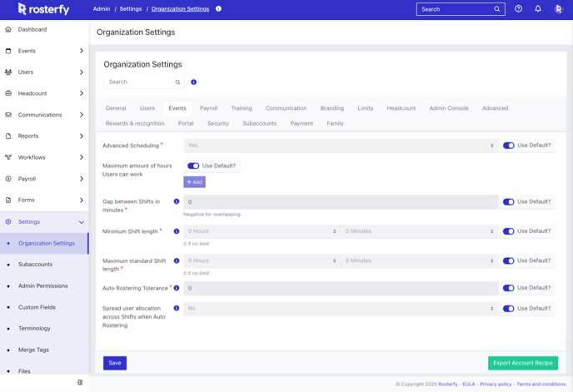
Task: Open the help question mark icon
Action: [518, 9]
